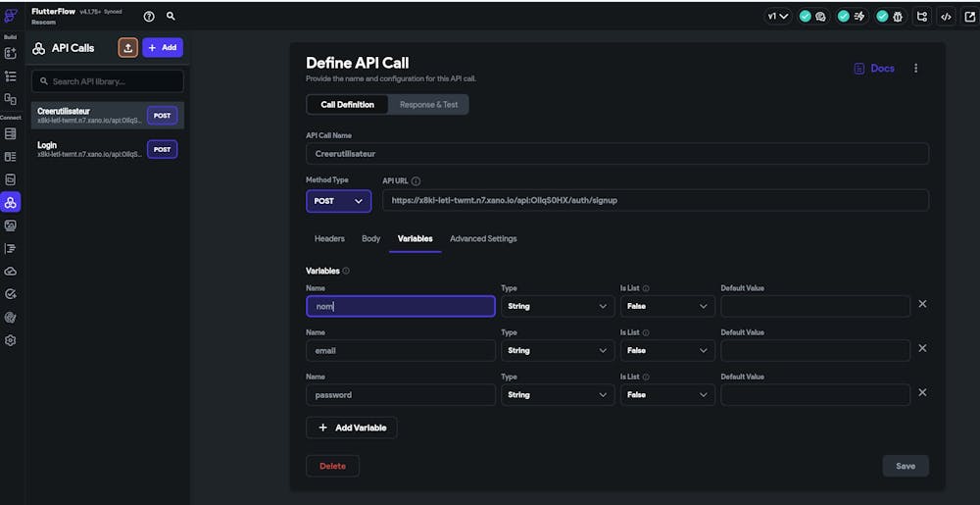
Task: Open the v1 version dropdown
Action: click(x=778, y=17)
